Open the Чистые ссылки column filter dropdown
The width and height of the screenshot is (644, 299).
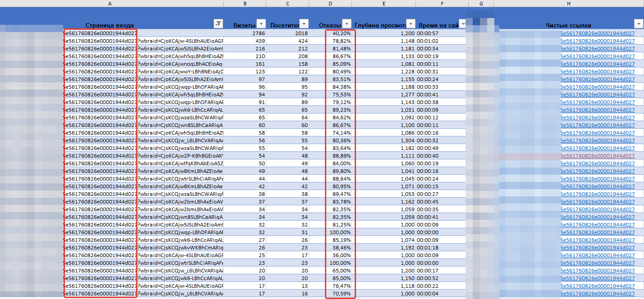click(638, 24)
